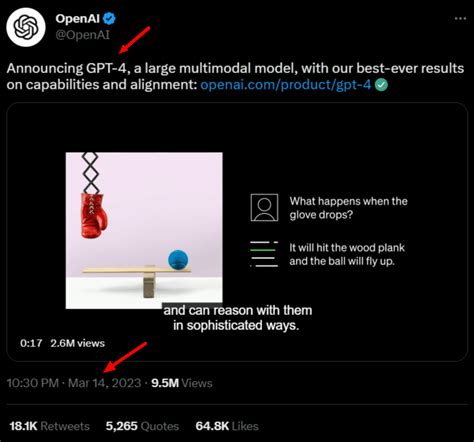Screen dimensions: 474x442
Task: Click the user avatar icon in video
Action: click(264, 207)
